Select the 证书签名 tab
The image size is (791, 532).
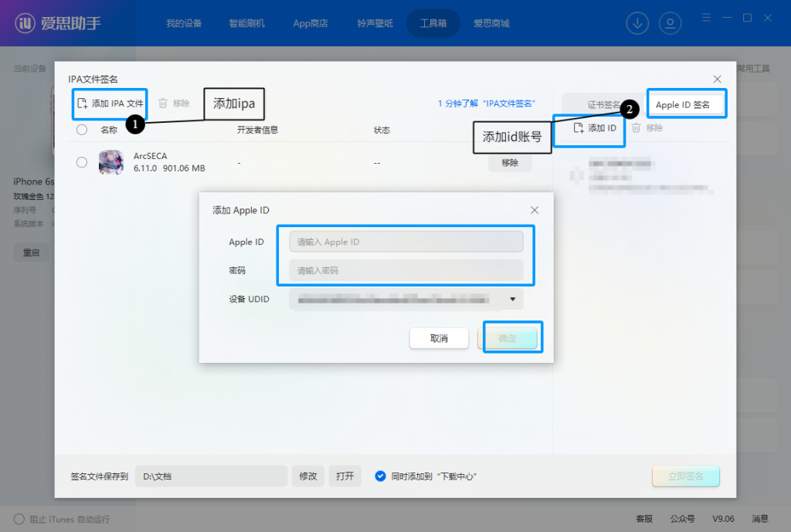coord(604,104)
